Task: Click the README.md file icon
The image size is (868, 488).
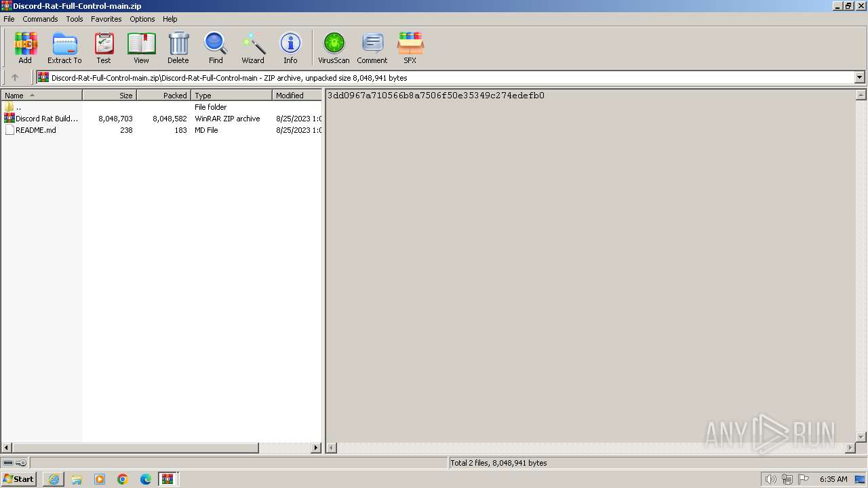Action: [x=9, y=129]
